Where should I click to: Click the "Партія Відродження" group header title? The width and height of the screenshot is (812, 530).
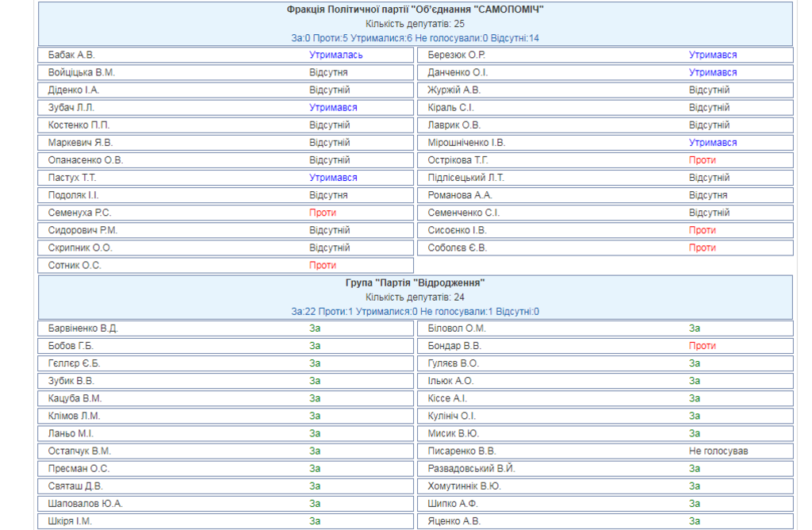415,282
